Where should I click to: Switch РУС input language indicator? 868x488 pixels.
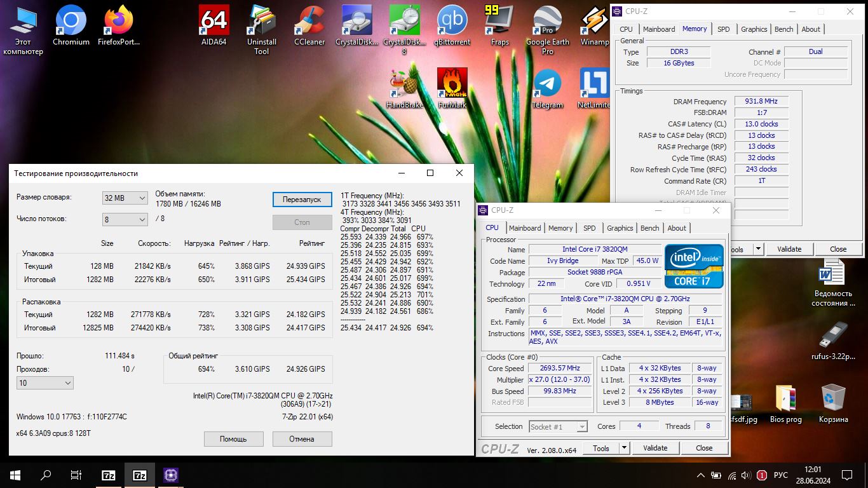coord(782,475)
